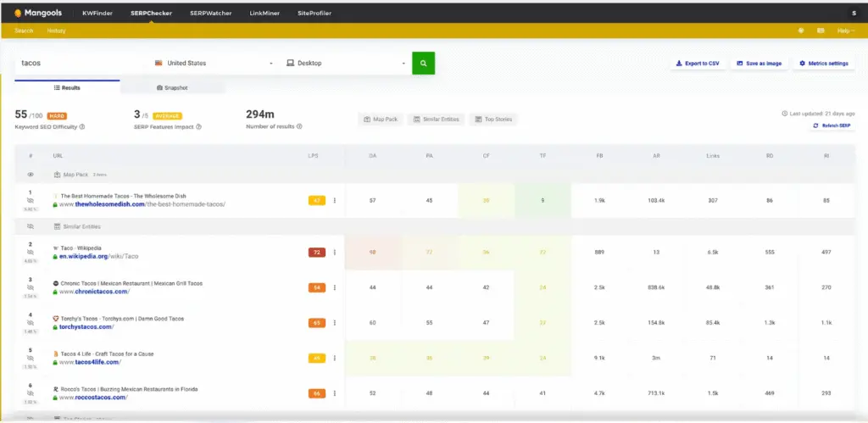
Task: Click the green lock icon for torchystacos.com
Action: point(55,327)
